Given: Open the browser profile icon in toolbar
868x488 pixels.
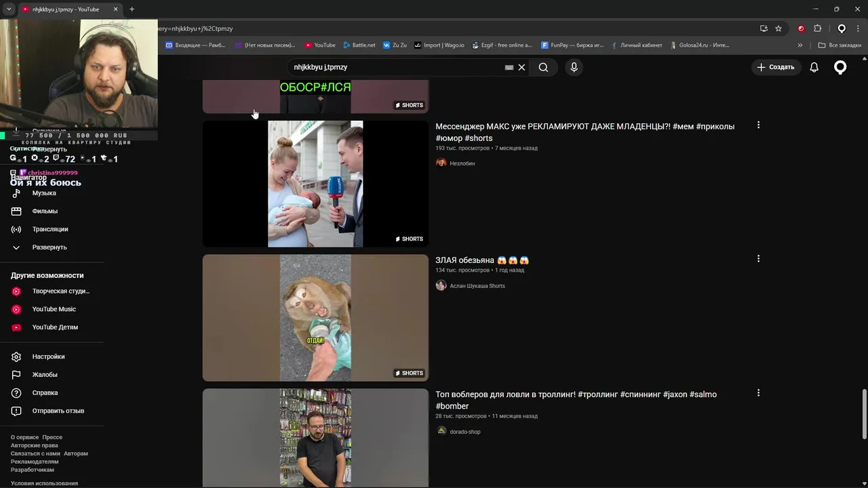Looking at the screenshot, I should pyautogui.click(x=842, y=28).
